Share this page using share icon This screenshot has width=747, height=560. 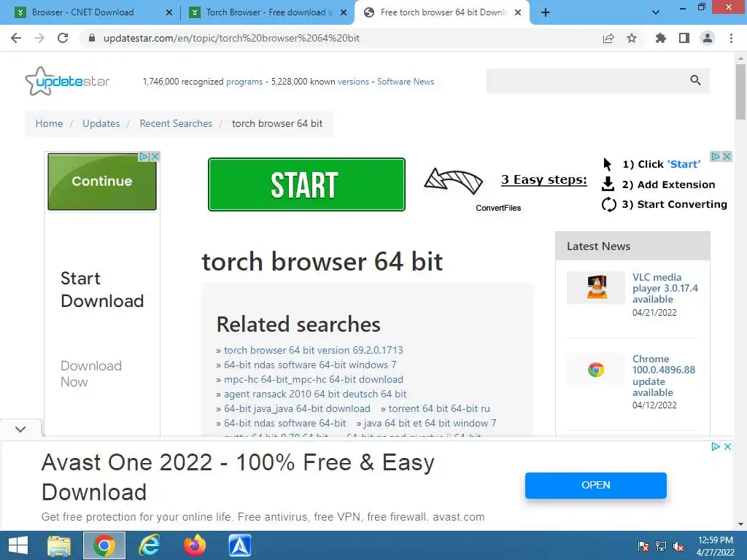click(608, 38)
